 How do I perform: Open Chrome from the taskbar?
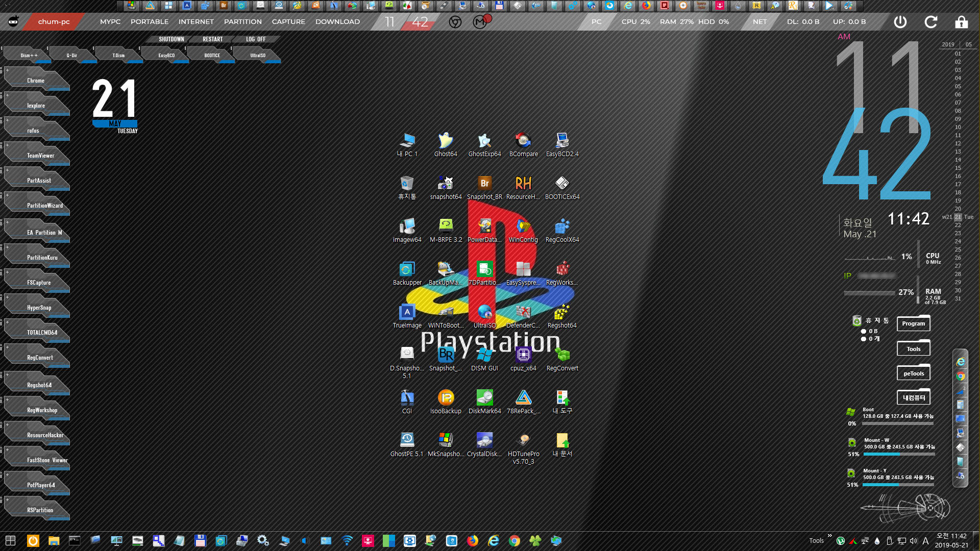point(514,540)
